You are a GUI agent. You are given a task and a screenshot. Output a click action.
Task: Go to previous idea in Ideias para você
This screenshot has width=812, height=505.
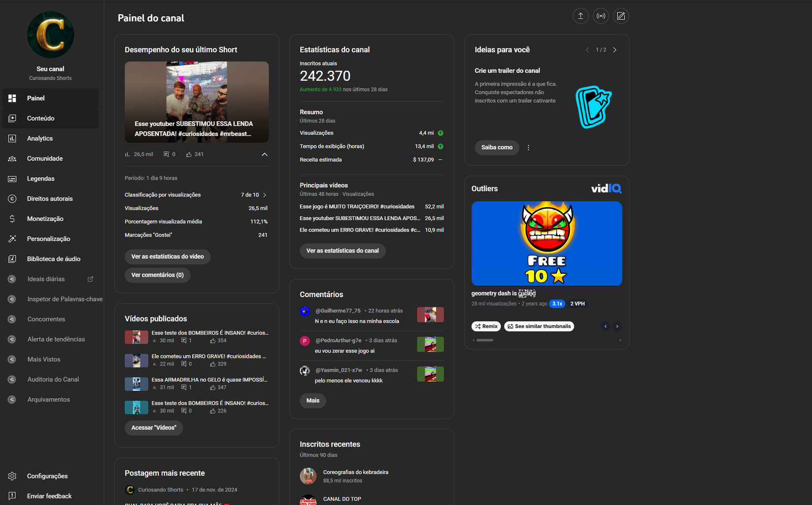point(587,50)
